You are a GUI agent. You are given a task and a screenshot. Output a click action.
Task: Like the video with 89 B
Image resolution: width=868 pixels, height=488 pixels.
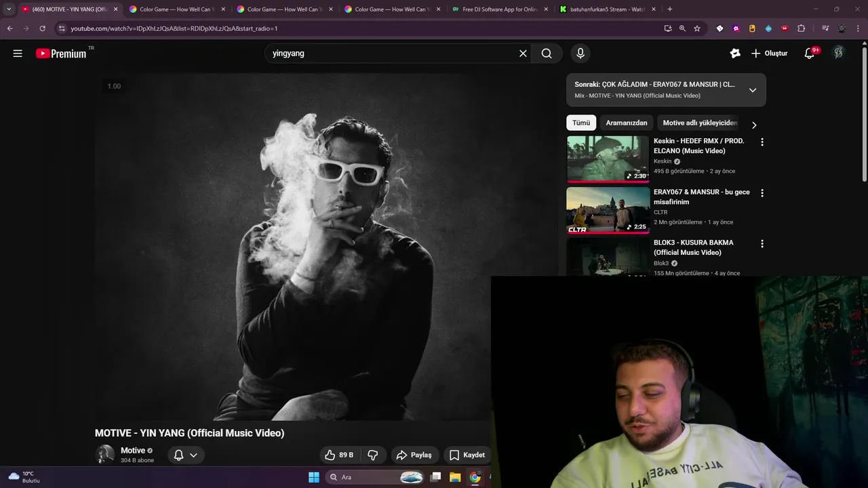338,455
